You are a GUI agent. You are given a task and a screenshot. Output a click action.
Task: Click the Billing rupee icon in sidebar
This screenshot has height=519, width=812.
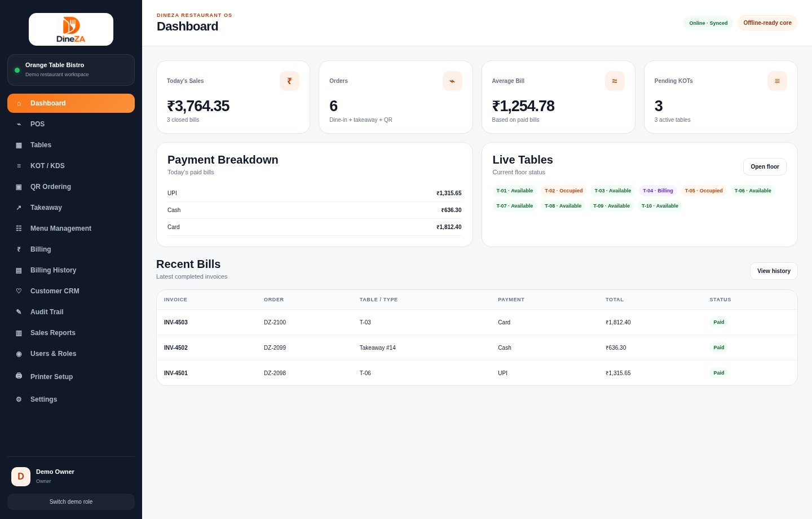pos(19,249)
